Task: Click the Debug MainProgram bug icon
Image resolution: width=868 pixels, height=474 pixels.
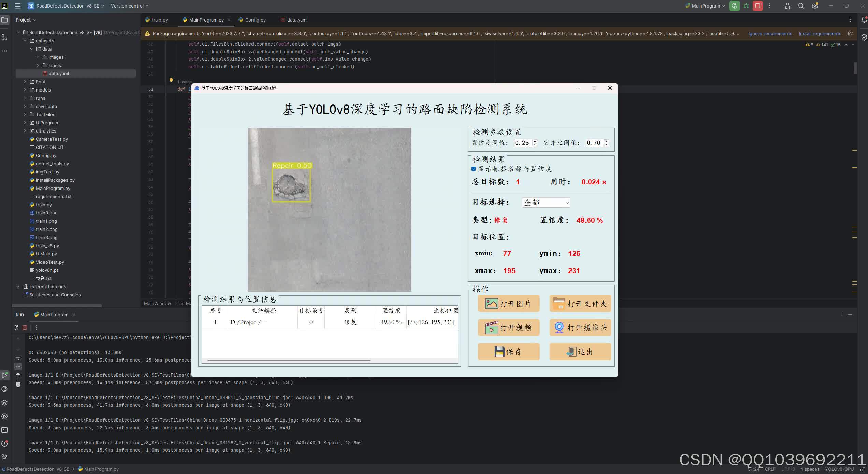Action: point(746,6)
